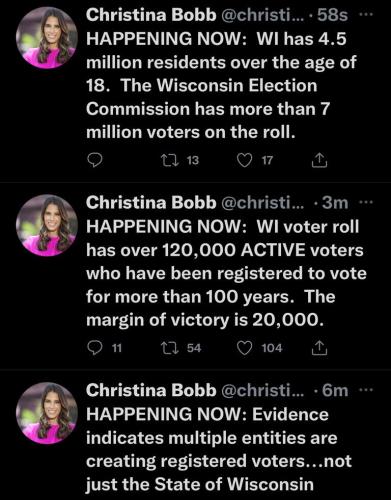Share the 7 million voters tweet
Image resolution: width=391 pixels, height=500 pixels.
coord(319,160)
